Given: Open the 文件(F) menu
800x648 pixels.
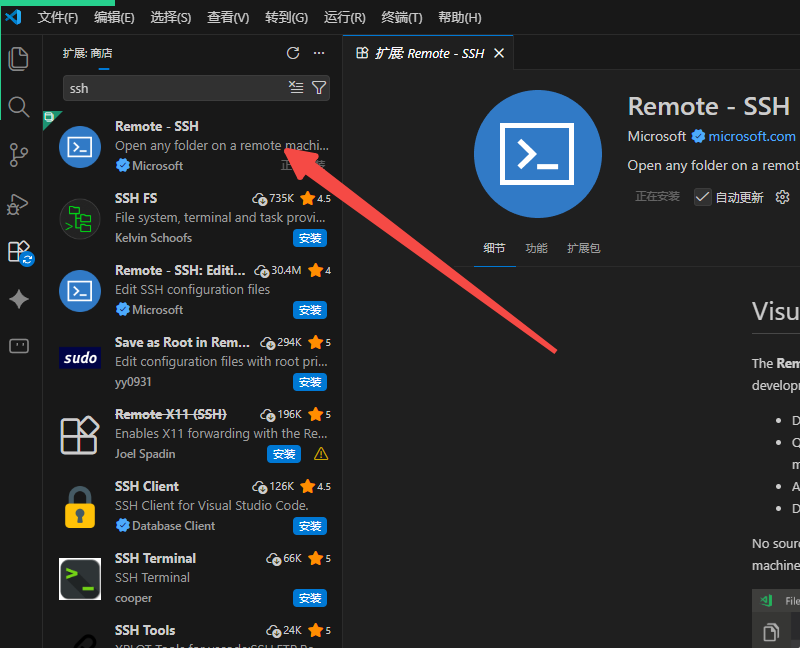Looking at the screenshot, I should [x=58, y=17].
